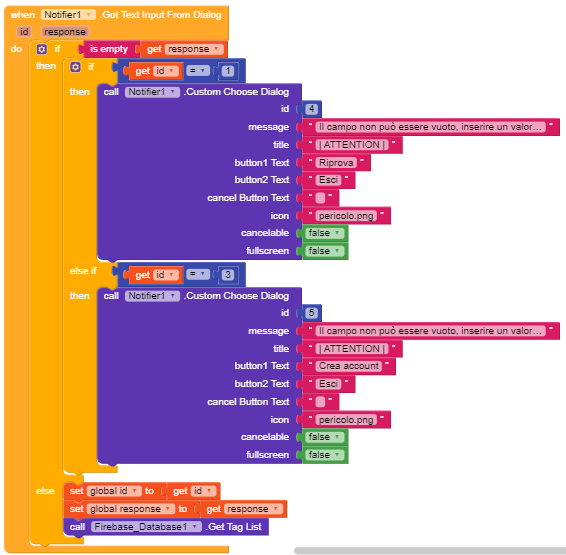Edit the 'Riprova' button1 text

pos(336,163)
